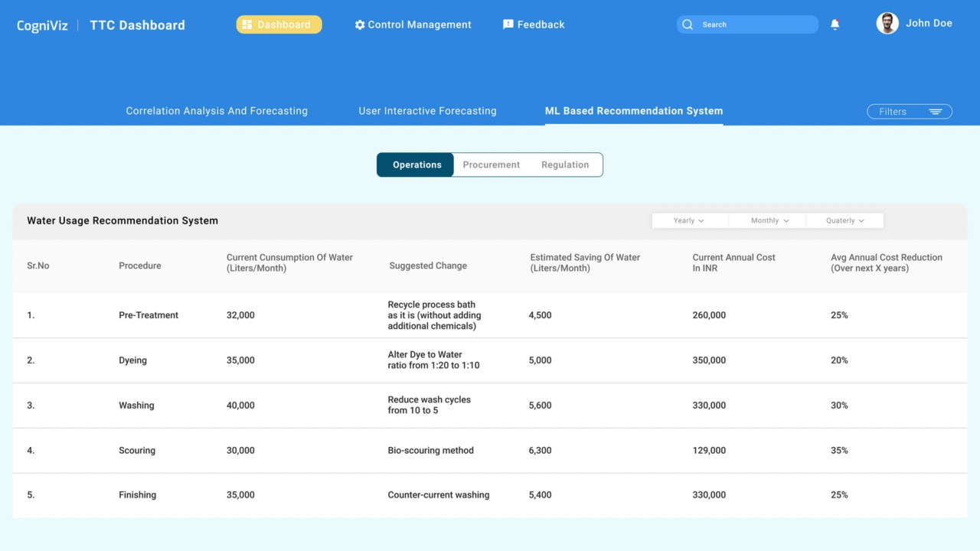Click into the Search input field

[747, 24]
